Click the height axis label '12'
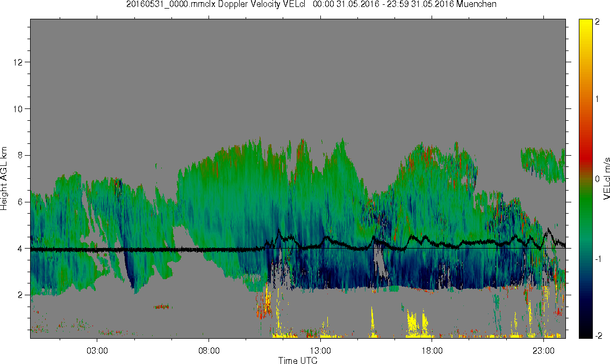Viewport: 610px width, 364px height. point(18,62)
